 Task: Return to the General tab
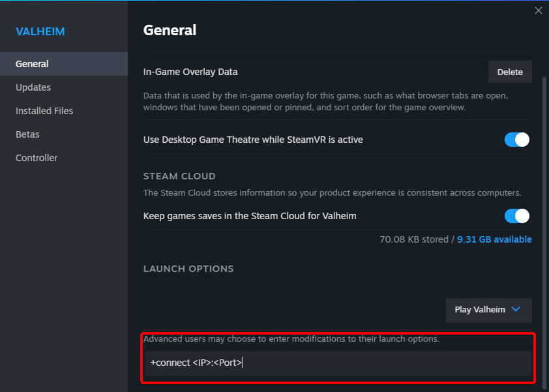[x=31, y=63]
